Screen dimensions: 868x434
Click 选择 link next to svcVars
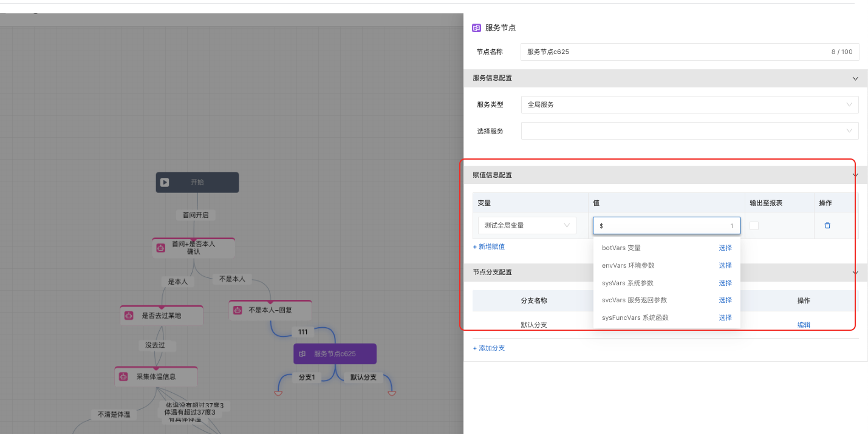coord(725,300)
